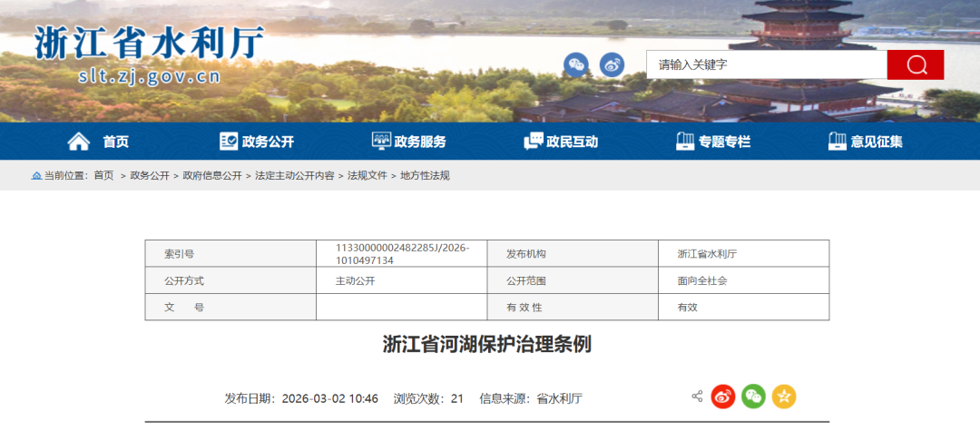Open the 政务公开 menu item
Image resolution: width=980 pixels, height=441 pixels.
[x=268, y=142]
